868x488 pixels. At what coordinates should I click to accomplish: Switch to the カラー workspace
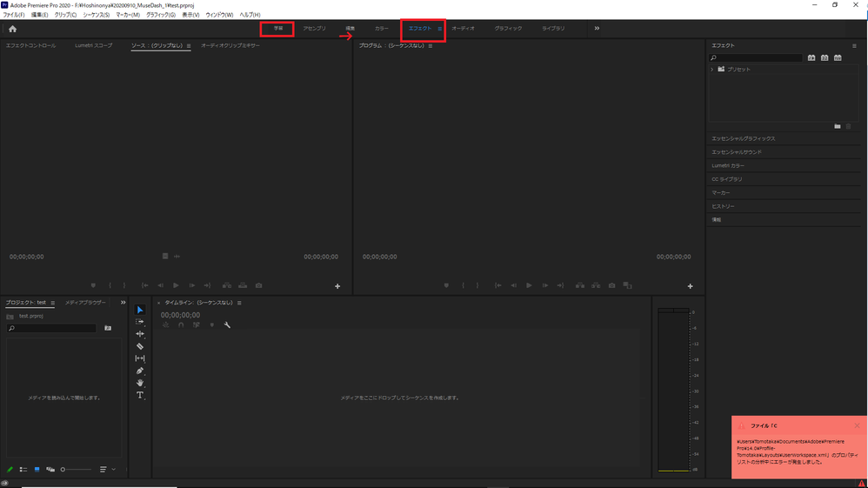[x=382, y=28]
